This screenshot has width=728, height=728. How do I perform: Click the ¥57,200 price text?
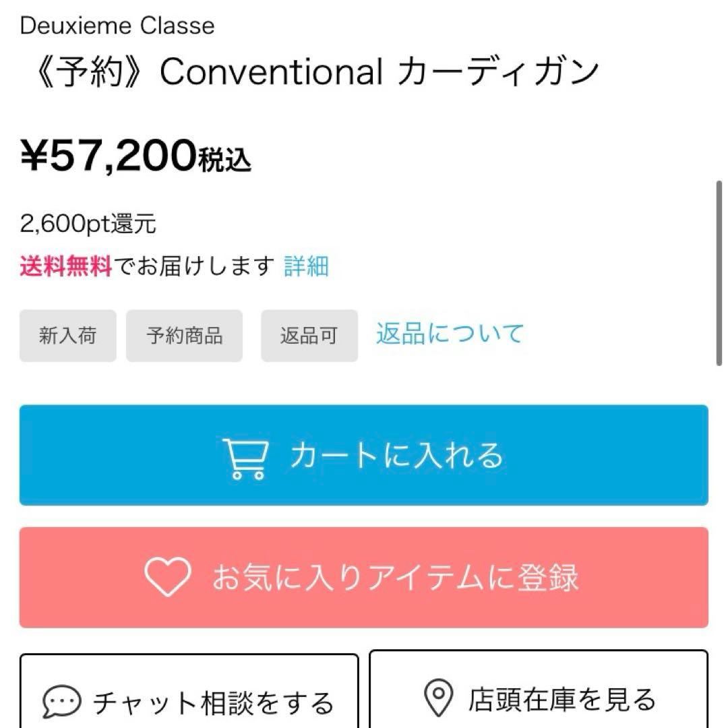pyautogui.click(x=109, y=156)
